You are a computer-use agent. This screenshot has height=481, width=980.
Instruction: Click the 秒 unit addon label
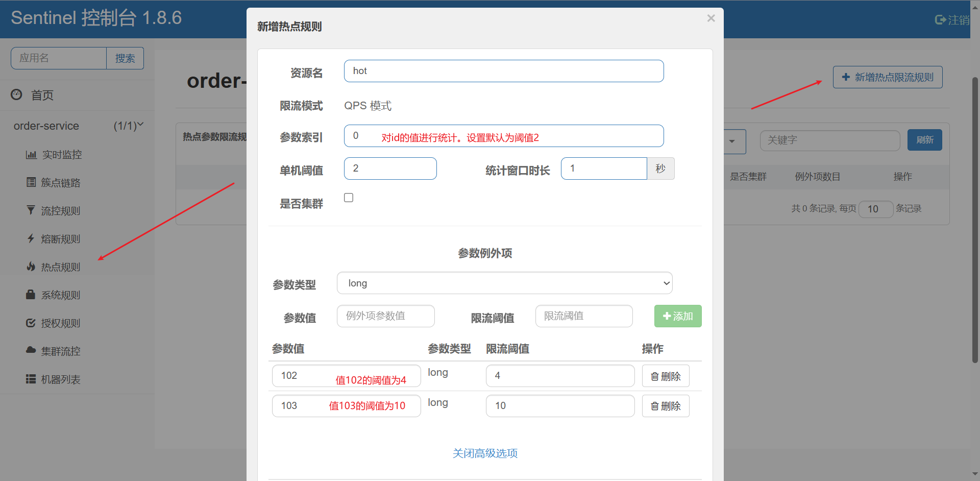[x=660, y=169]
